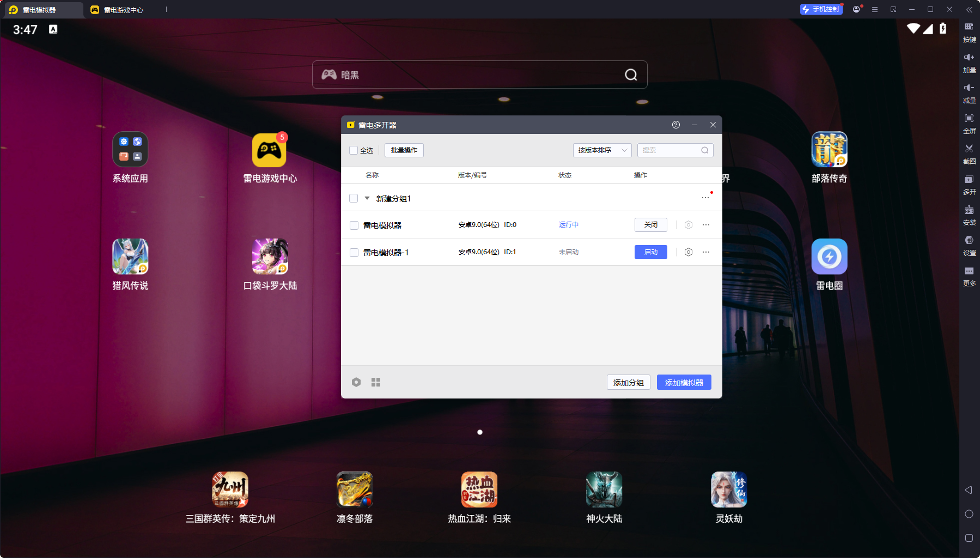980x558 pixels.
Task: Open settings gear for 雷电模拟器-1 row
Action: [689, 252]
